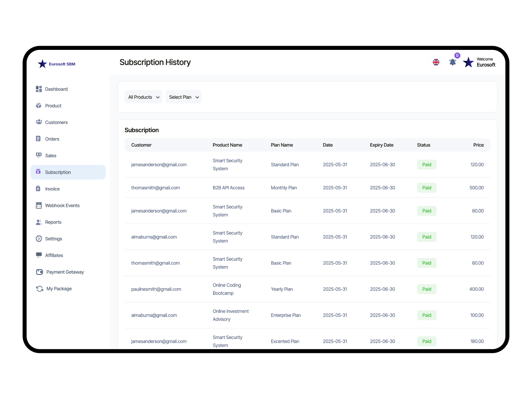Expand the Select Plan dropdown

pyautogui.click(x=183, y=97)
